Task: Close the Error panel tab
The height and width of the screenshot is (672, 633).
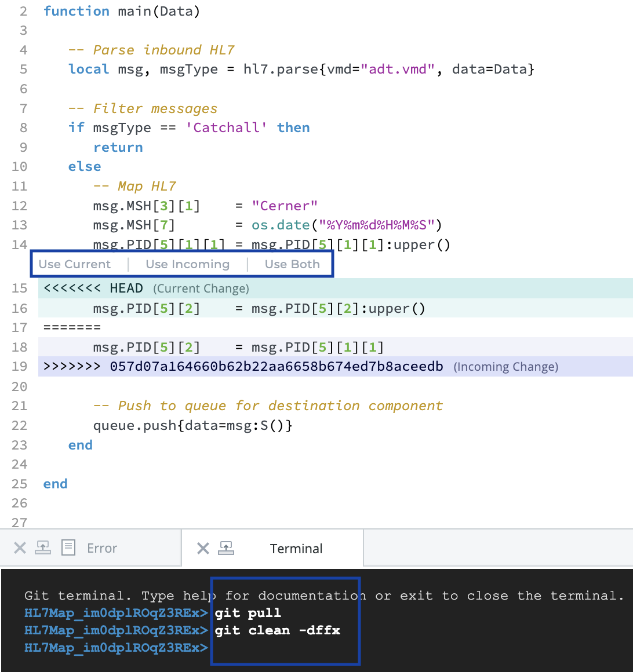Action: 20,548
